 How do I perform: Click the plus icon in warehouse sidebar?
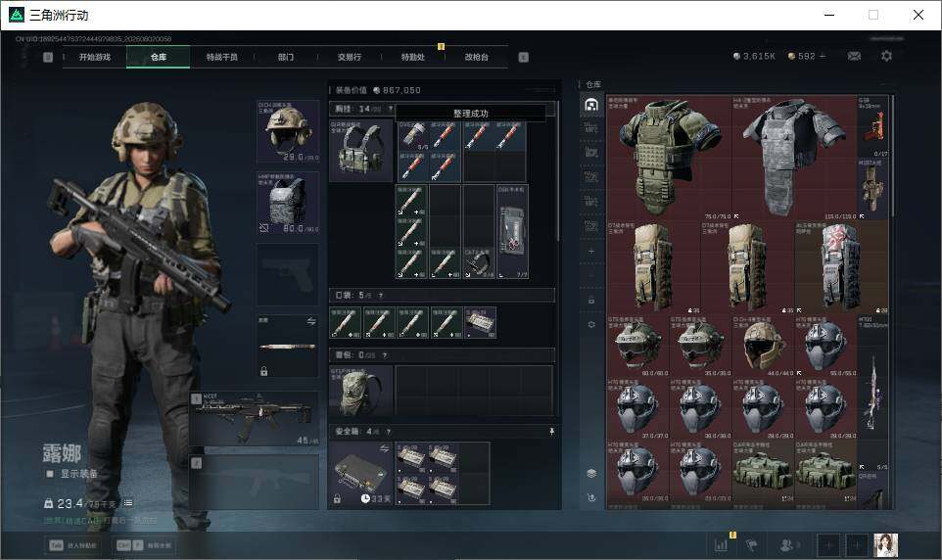[591, 251]
